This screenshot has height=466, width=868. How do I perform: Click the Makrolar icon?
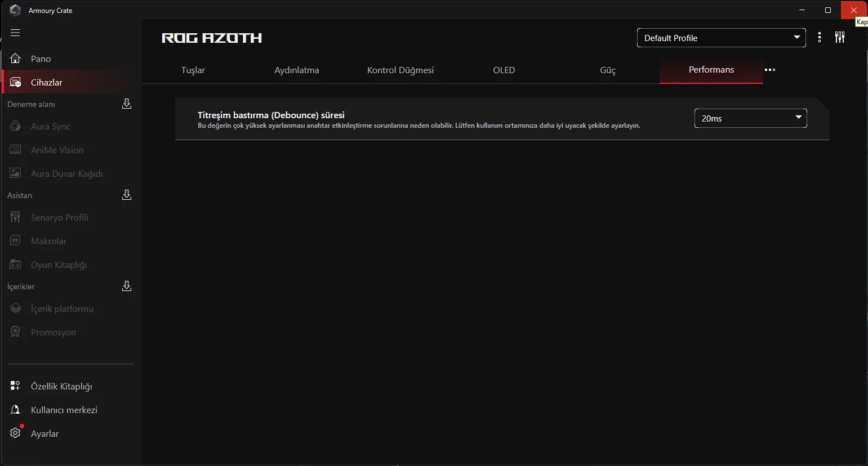click(x=15, y=241)
